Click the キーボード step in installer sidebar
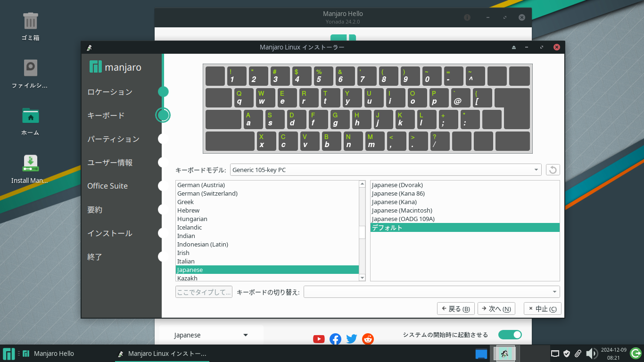Screen dimensions: 644x362 point(106,115)
